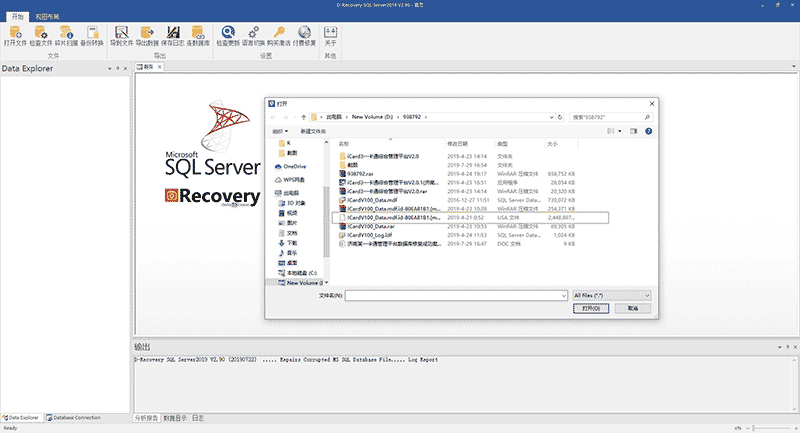The height and width of the screenshot is (433, 800).
Task: Open the 关于 (About) ribbon icon
Action: [x=330, y=36]
